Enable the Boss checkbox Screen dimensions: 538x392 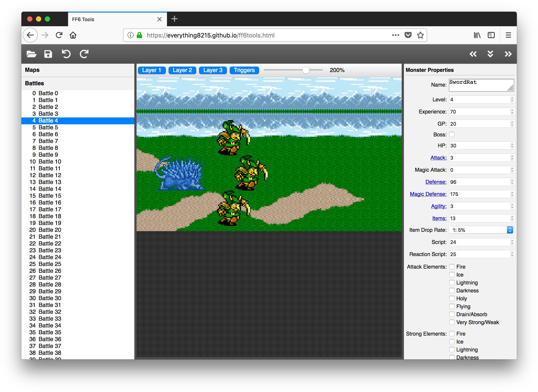452,135
